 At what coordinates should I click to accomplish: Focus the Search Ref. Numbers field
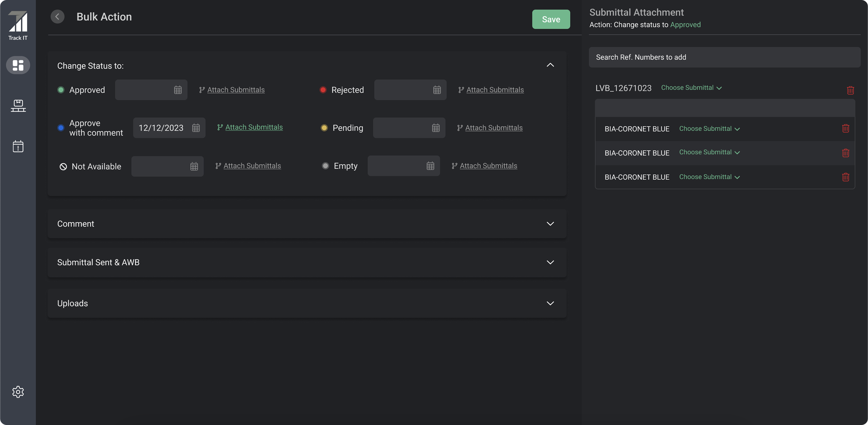(725, 57)
